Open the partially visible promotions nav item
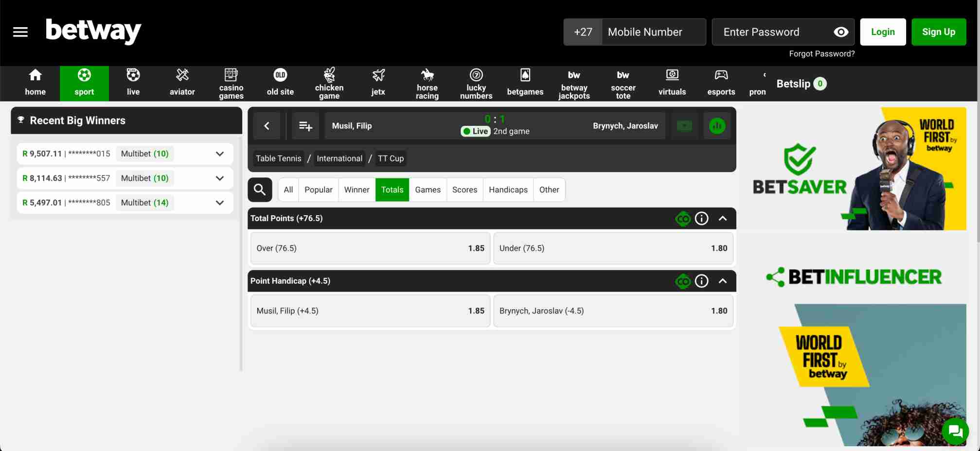980x451 pixels. click(x=757, y=83)
